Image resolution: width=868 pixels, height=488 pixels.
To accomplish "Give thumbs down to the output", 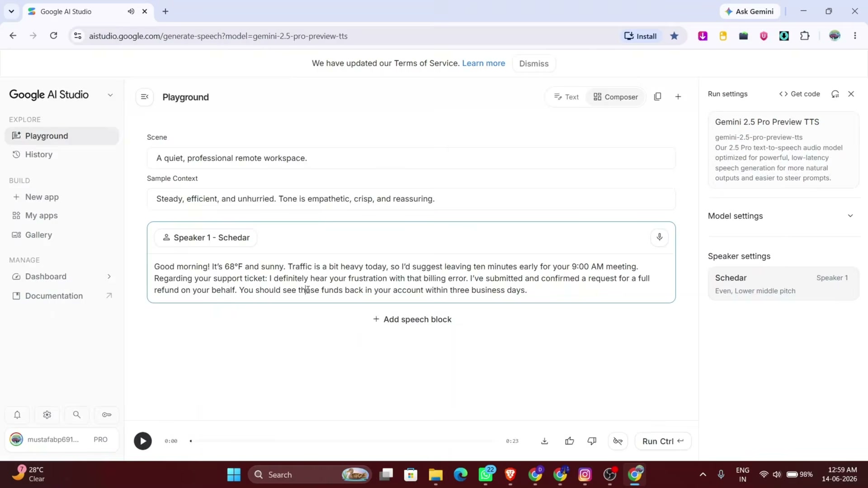I will pos(592,441).
